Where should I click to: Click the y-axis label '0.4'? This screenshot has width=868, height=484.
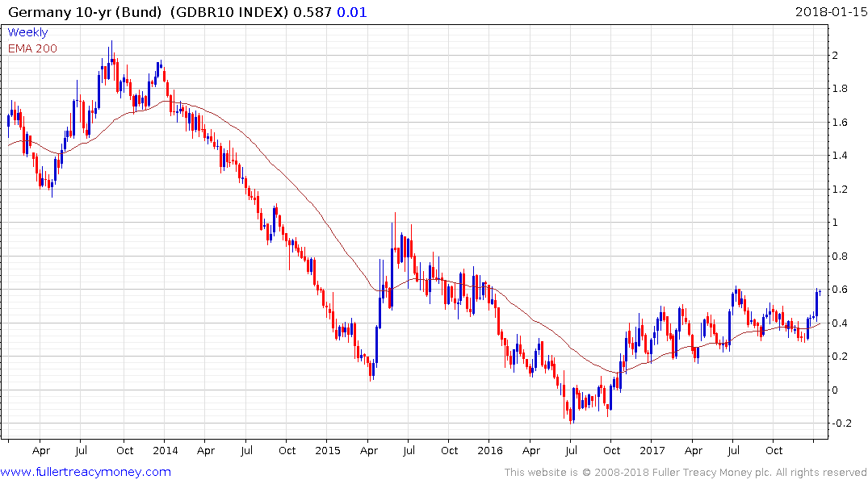point(839,323)
